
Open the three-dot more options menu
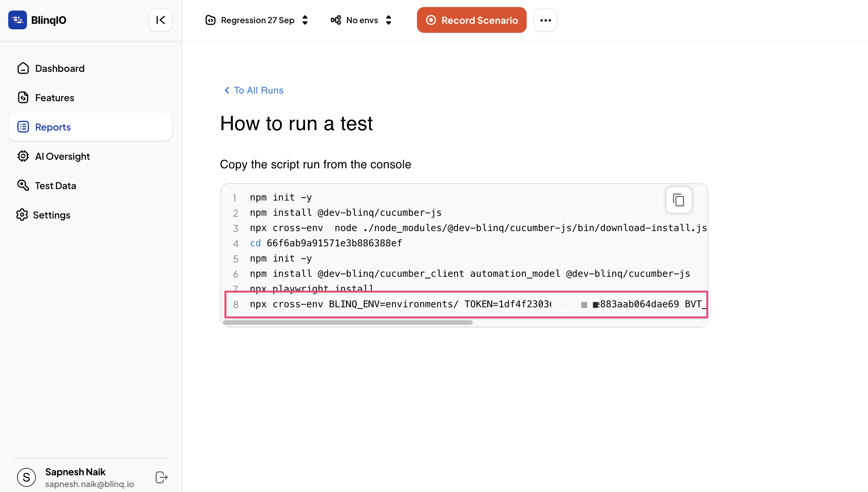[545, 20]
